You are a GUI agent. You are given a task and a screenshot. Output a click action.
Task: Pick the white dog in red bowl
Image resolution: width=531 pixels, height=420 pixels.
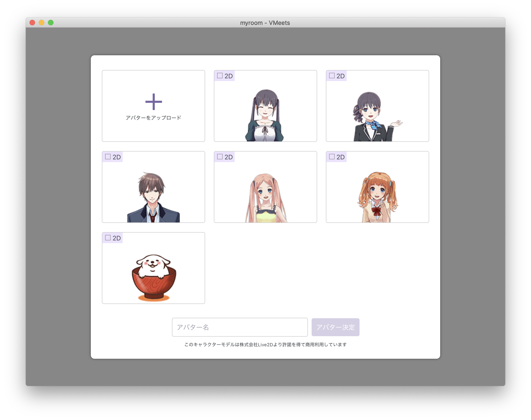(x=153, y=277)
